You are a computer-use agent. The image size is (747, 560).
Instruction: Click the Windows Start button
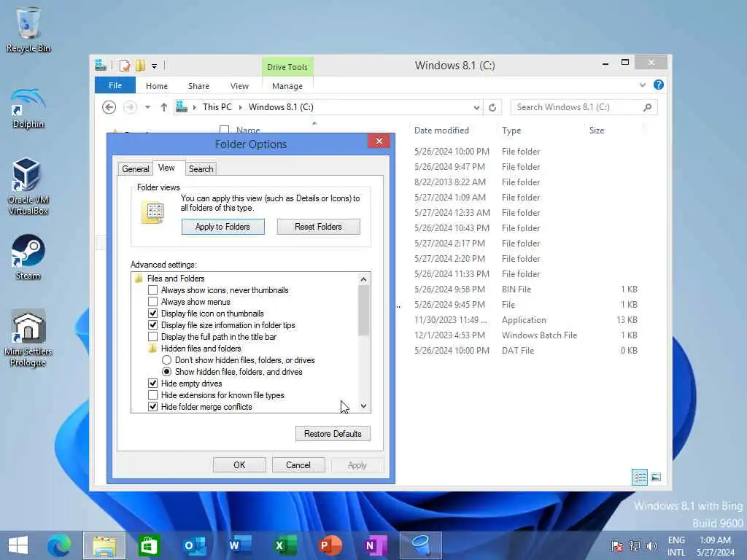point(18,545)
